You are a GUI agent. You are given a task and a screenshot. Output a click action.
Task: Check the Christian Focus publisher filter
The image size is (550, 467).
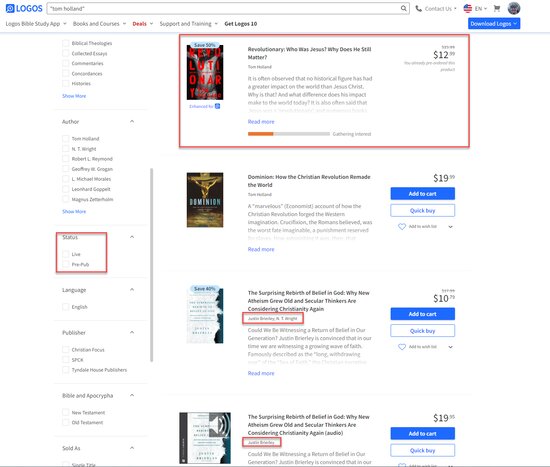(65, 349)
